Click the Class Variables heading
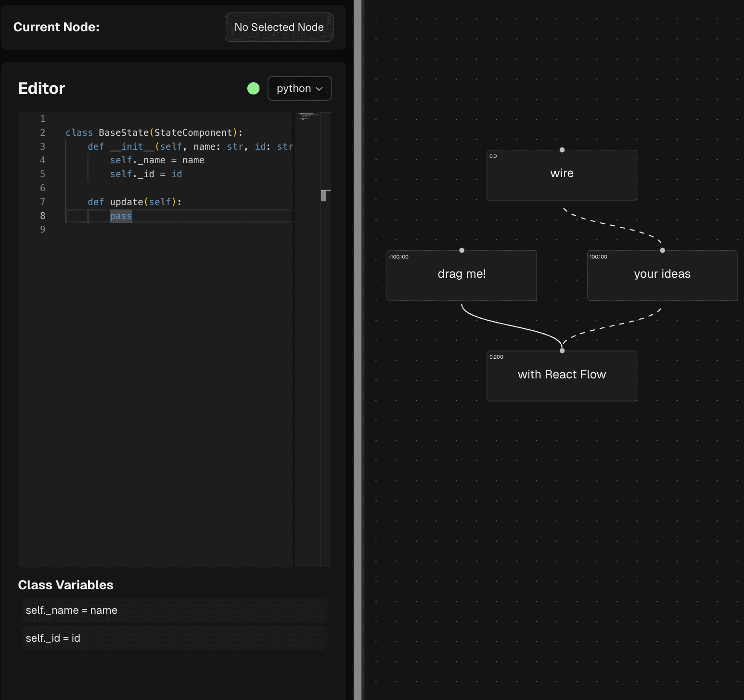 [65, 585]
